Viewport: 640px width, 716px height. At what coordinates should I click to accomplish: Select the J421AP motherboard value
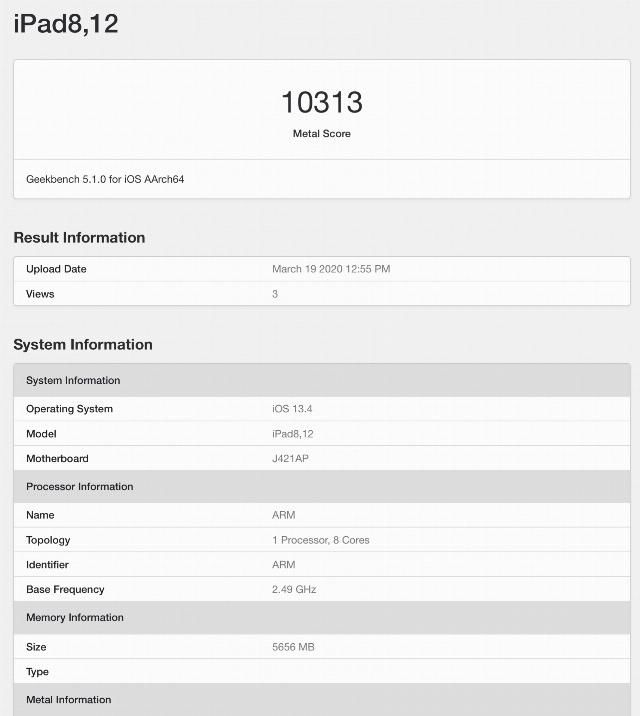tap(290, 458)
